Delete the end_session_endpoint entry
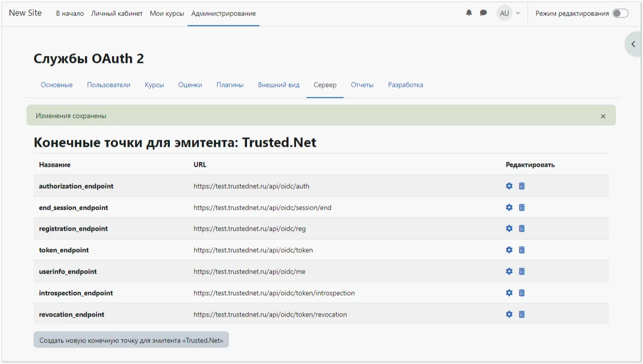 [521, 207]
